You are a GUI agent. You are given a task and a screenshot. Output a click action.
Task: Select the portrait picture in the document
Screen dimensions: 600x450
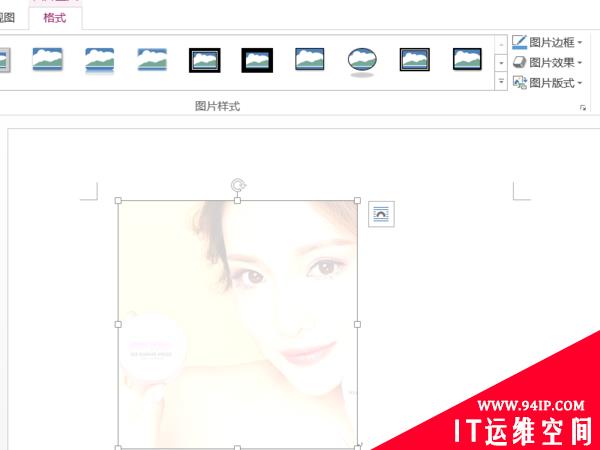238,324
